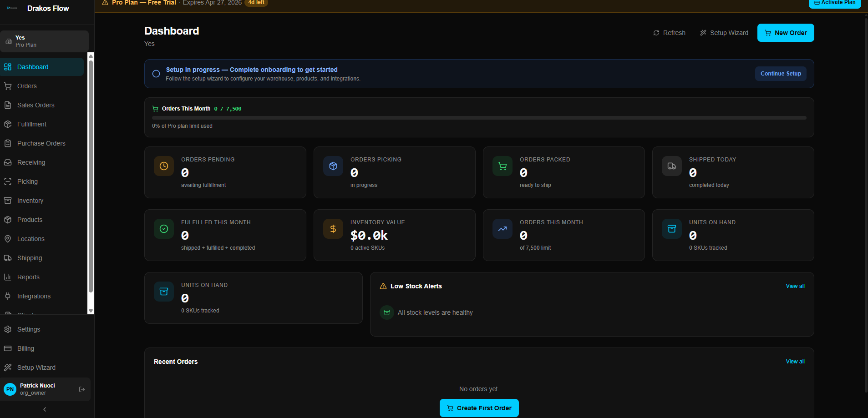Image resolution: width=868 pixels, height=418 pixels.
Task: Click View all in Low Stock Alerts
Action: 795,286
